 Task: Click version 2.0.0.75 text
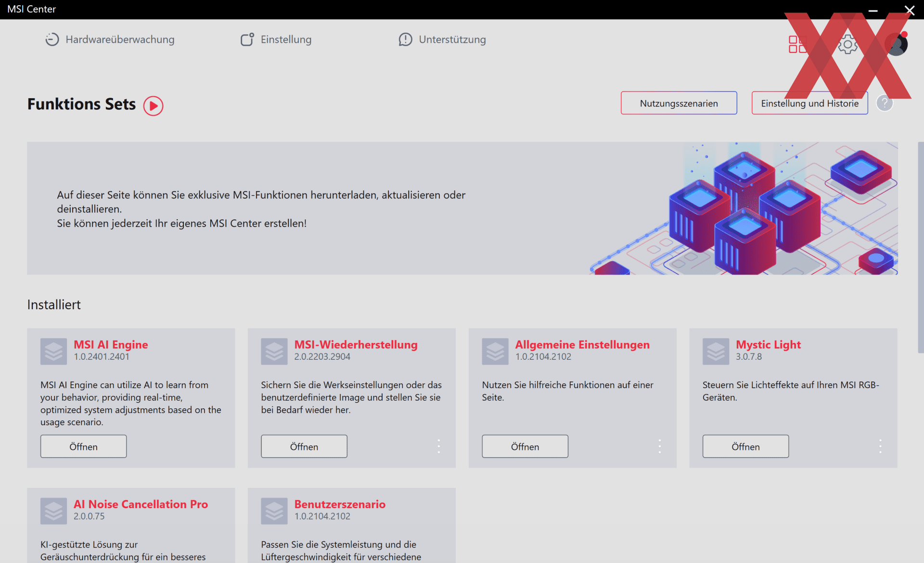(89, 516)
